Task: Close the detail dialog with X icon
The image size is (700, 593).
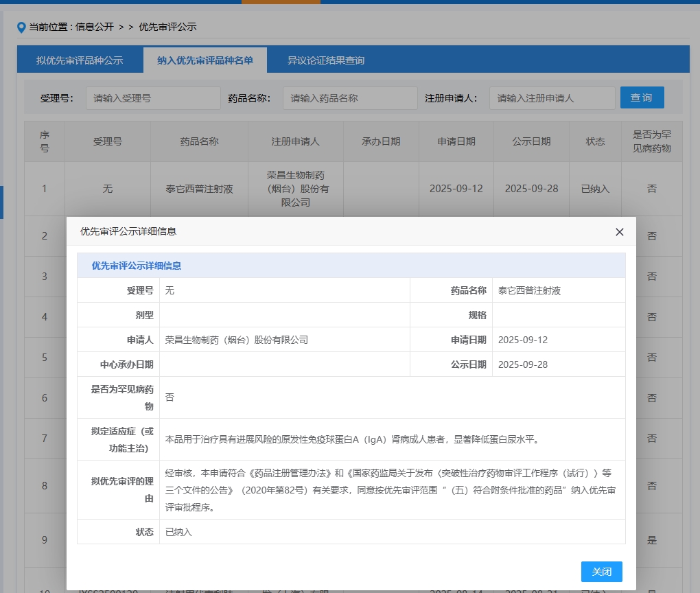Action: (619, 232)
